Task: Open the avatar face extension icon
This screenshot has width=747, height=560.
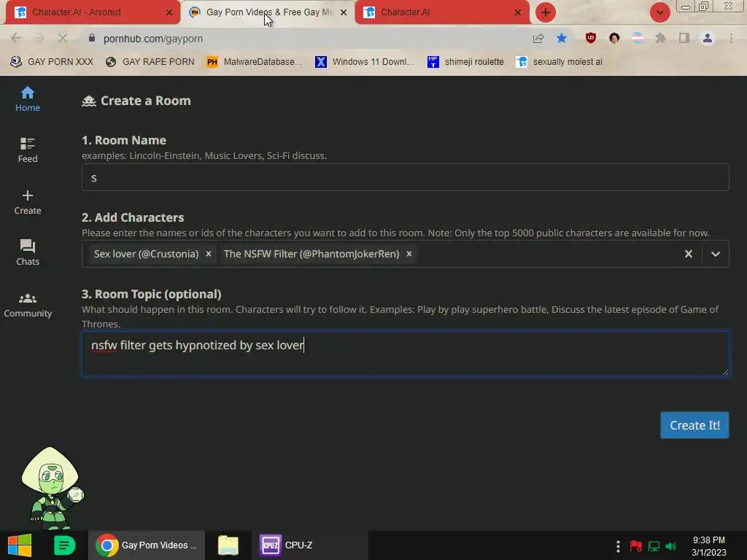Action: 614,38
